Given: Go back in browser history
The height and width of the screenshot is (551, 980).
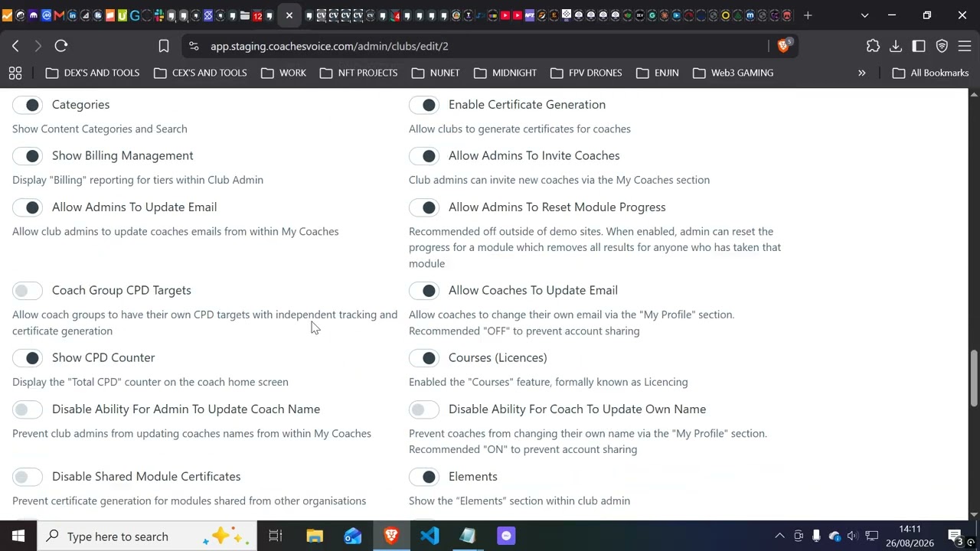Looking at the screenshot, I should point(15,46).
